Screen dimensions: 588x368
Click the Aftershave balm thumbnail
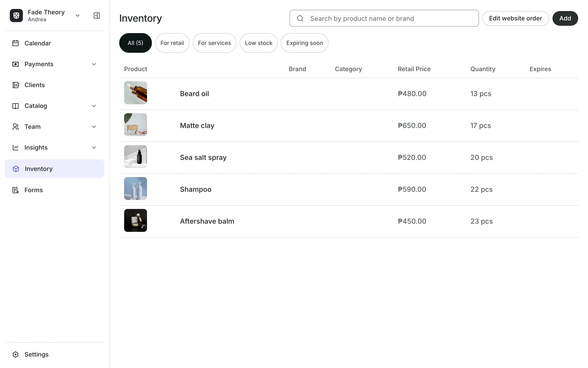click(x=136, y=220)
